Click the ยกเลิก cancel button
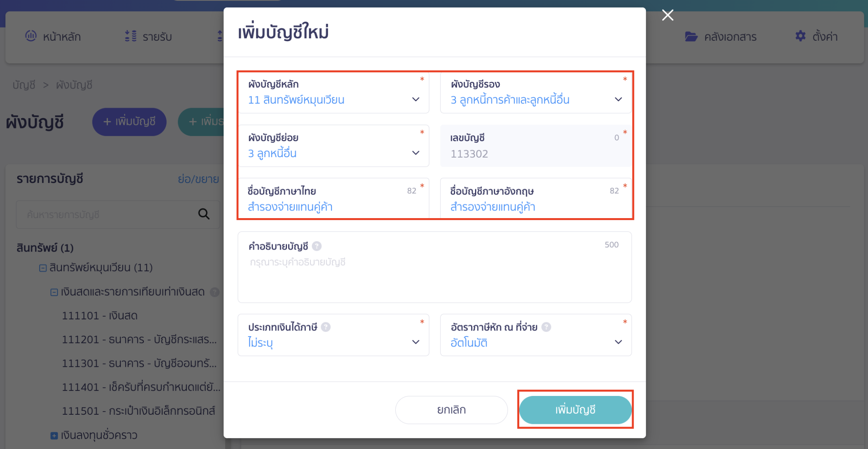 click(x=451, y=410)
